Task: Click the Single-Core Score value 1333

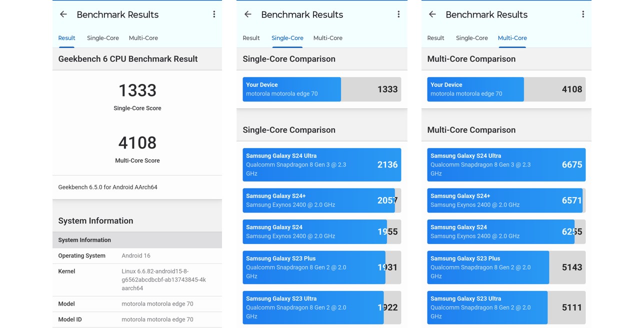Action: (x=137, y=90)
